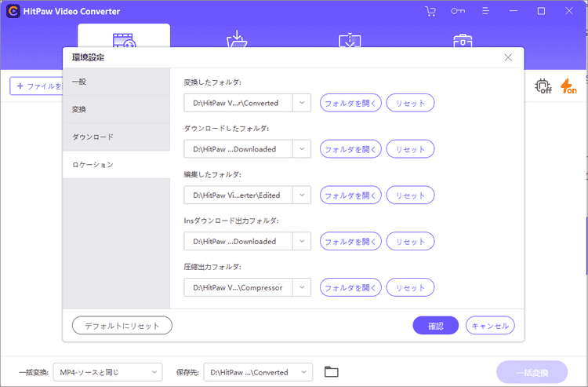
Task: Open the output folder icon at bottom
Action: click(x=331, y=372)
